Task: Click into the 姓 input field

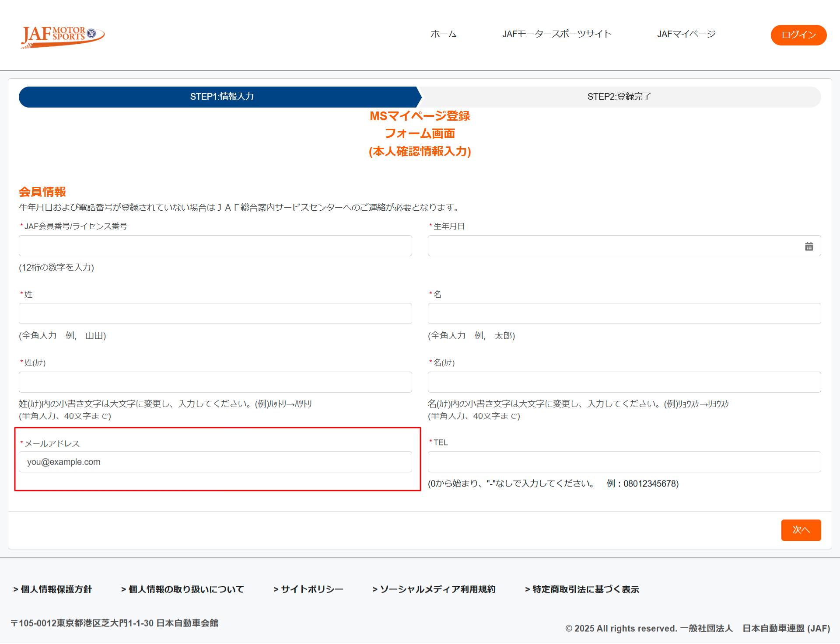Action: pos(215,313)
